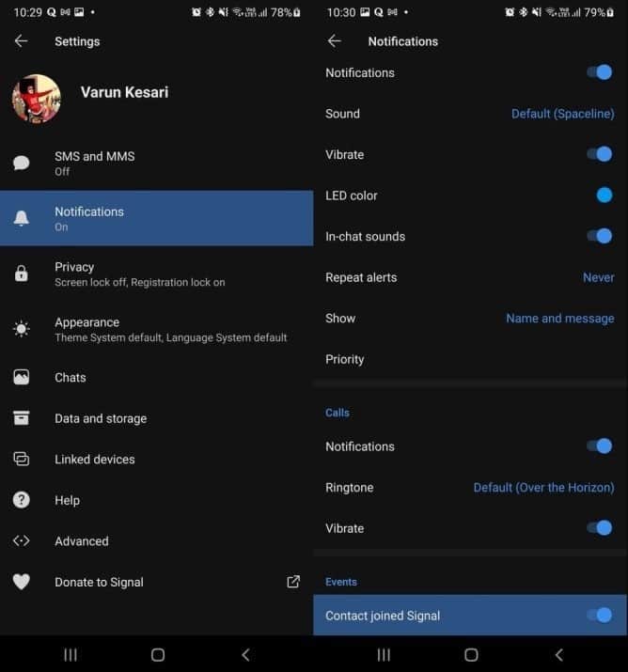The height and width of the screenshot is (672, 628).
Task: Tap the SMS and MMS chat bubble icon
Action: 21,163
